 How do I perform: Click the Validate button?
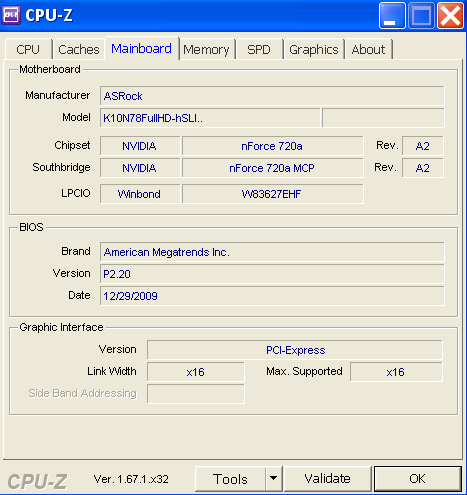click(328, 479)
